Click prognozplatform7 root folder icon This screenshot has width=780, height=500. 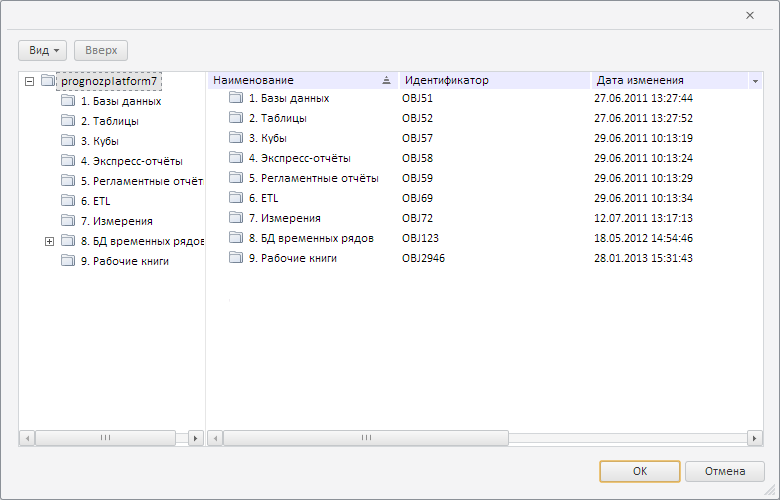(48, 81)
